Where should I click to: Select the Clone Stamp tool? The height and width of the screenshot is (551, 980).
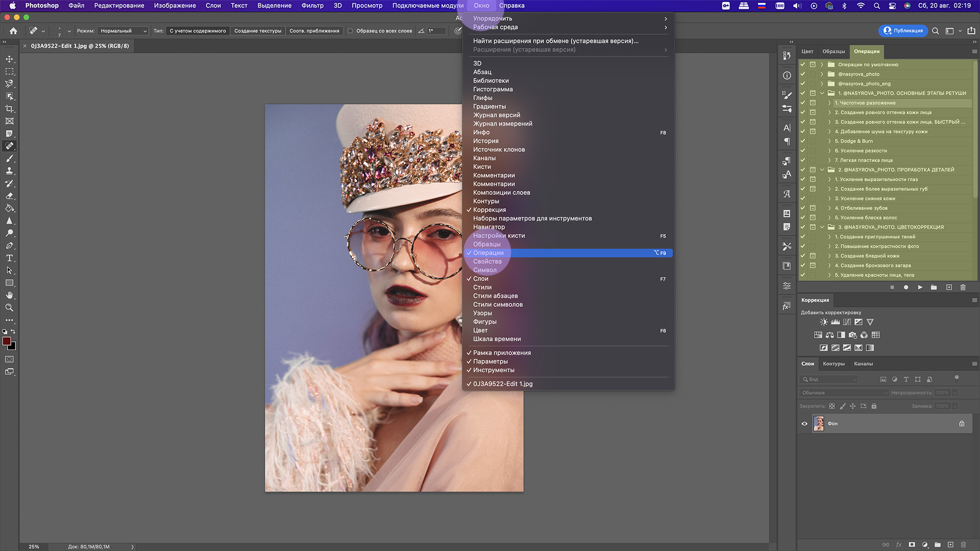click(9, 171)
